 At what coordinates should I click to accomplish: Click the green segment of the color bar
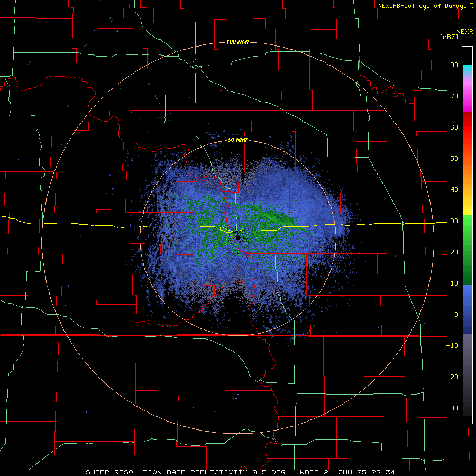click(467, 250)
